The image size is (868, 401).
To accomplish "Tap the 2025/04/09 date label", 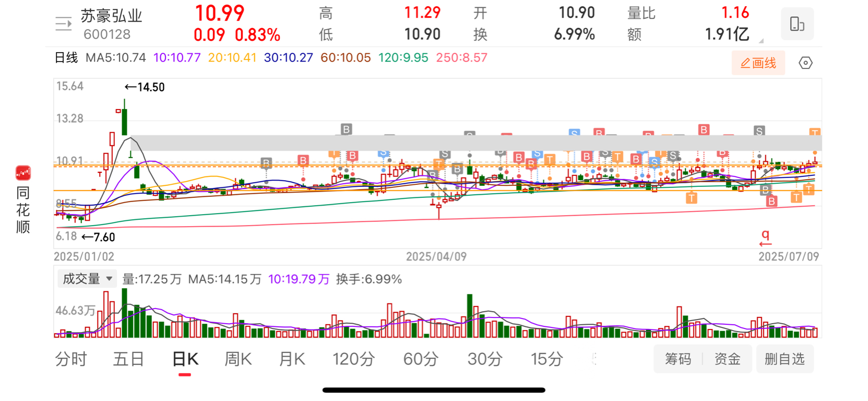I will coord(436,257).
